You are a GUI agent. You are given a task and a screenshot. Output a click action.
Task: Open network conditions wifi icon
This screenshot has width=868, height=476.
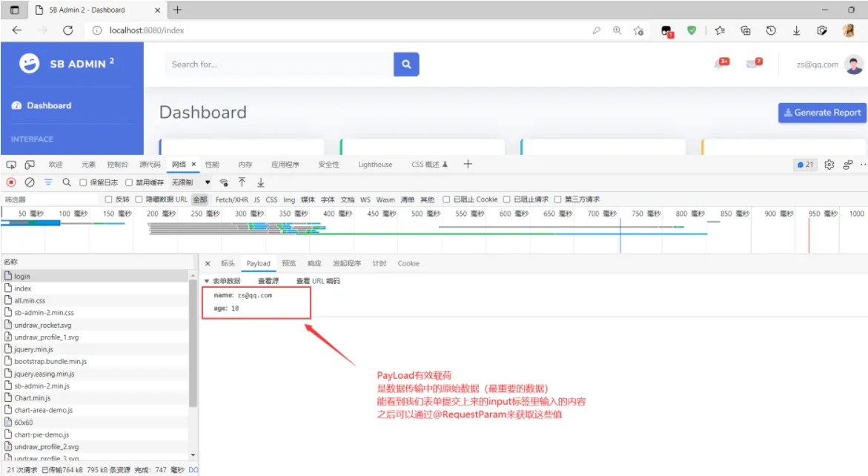coord(224,182)
